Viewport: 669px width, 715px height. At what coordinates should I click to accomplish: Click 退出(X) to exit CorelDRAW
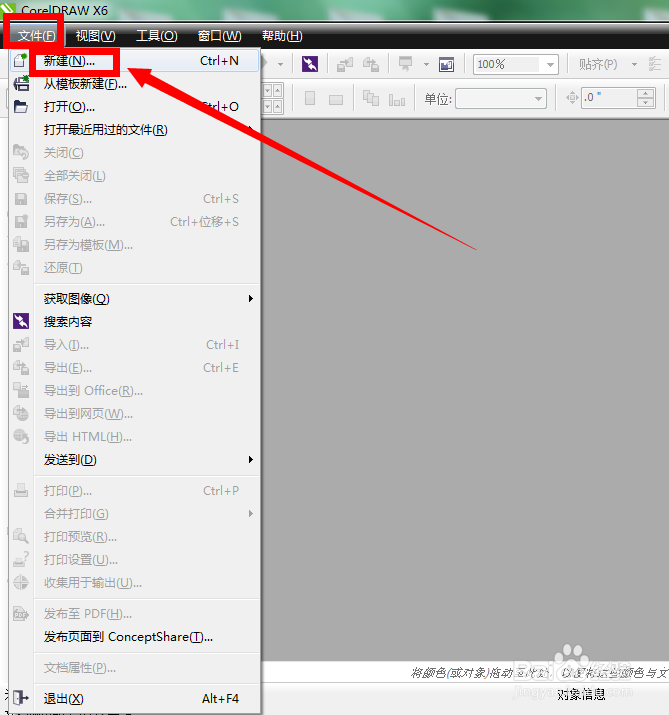click(135, 698)
